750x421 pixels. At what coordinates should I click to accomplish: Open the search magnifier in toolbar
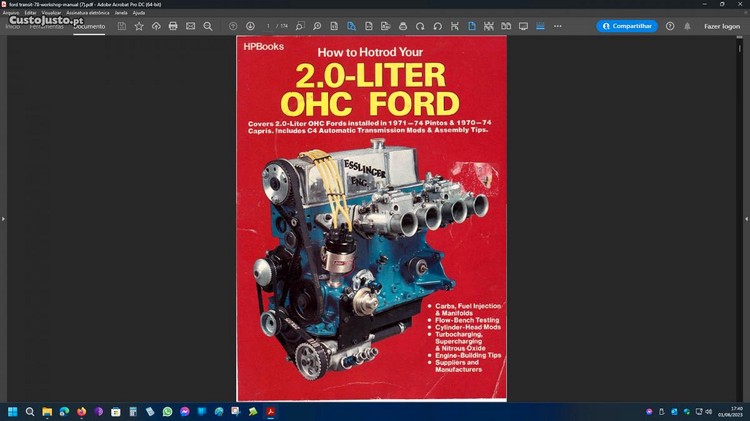tap(208, 26)
